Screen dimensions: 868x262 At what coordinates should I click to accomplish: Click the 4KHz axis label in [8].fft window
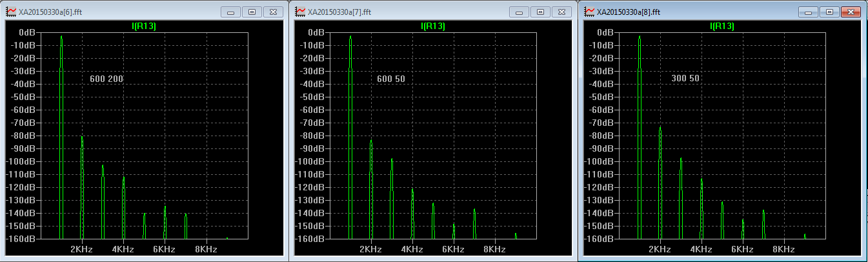pos(700,249)
